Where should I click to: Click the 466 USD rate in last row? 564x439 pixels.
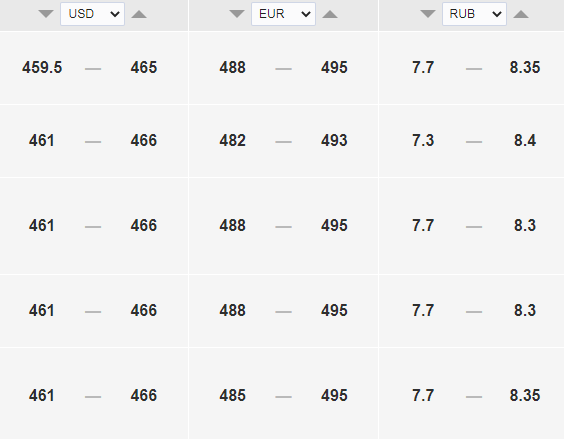click(x=144, y=395)
